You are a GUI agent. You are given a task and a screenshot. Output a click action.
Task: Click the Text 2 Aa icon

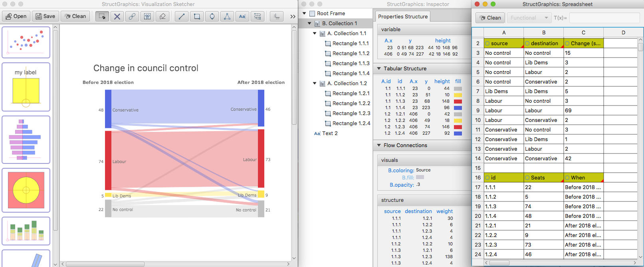pos(317,133)
